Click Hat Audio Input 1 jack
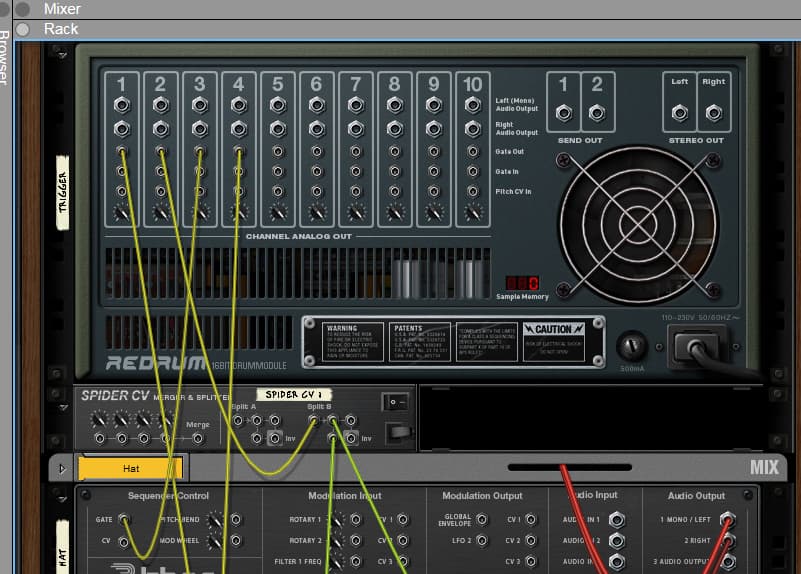 (x=617, y=520)
